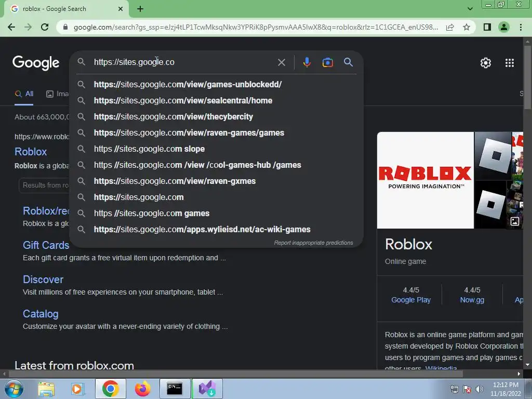The height and width of the screenshot is (399, 532).
Task: View site info via the lock icon
Action: [65, 27]
